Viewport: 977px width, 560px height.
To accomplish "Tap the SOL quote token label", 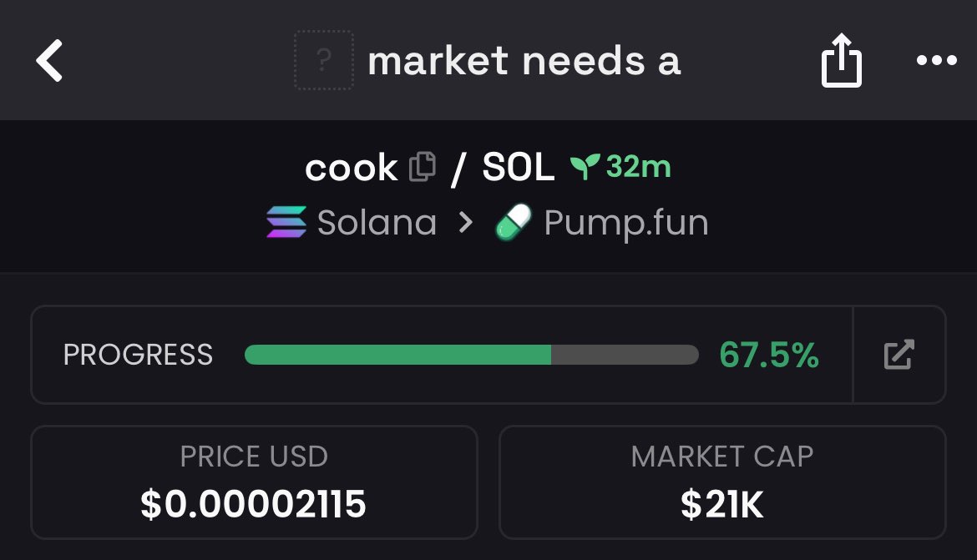I will [x=519, y=169].
